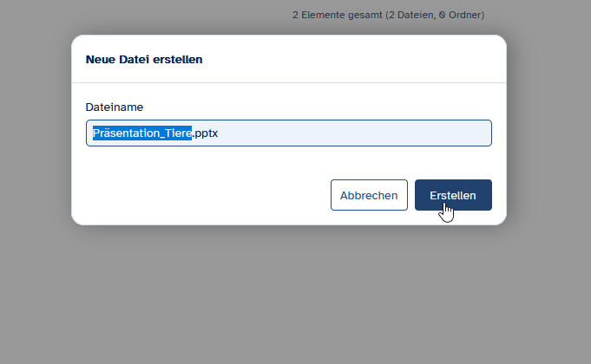Click the word 'erstellen' in the dialog header
The height and width of the screenshot is (364, 591).
[x=179, y=60]
